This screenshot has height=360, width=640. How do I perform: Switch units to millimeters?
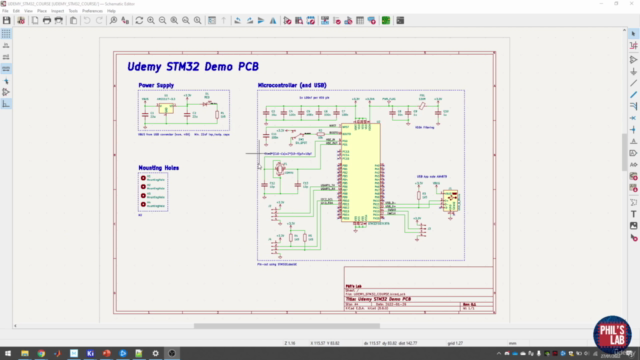(x=6, y=69)
